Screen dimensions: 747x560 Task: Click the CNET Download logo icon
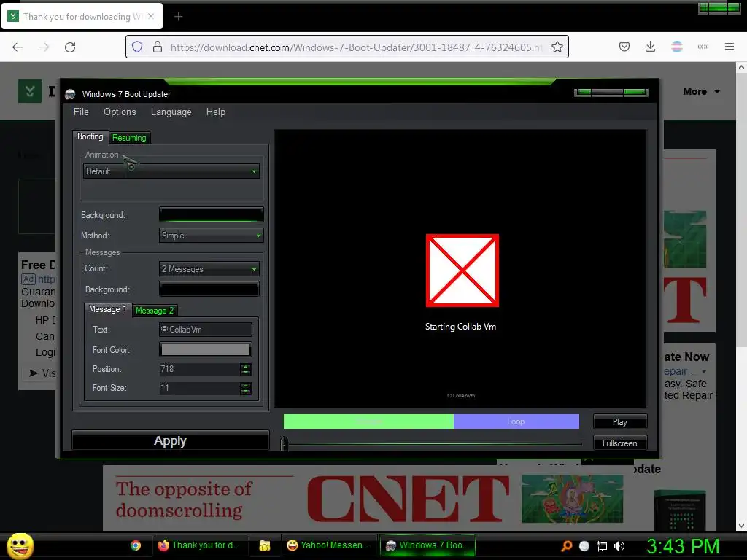click(29, 91)
